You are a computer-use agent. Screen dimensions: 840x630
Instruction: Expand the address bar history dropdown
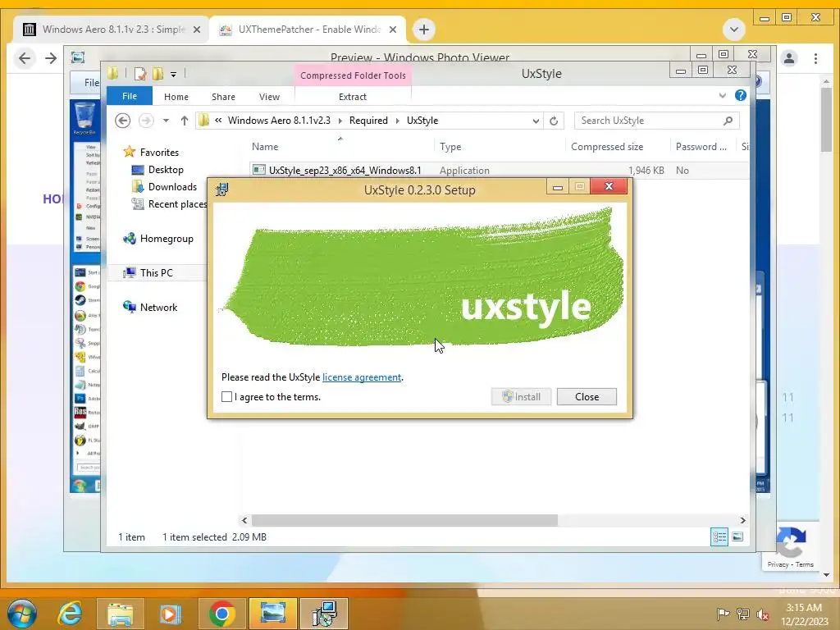point(536,121)
